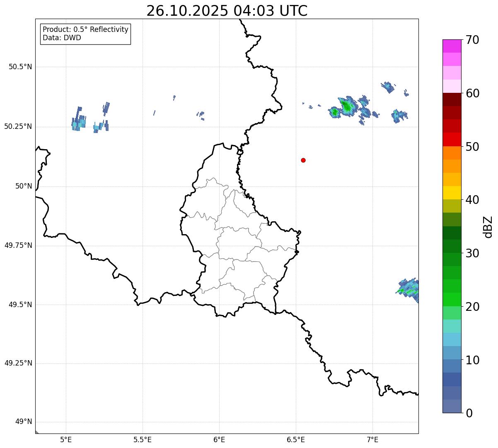
Task: Pick the bottom slate-blue band at 0 dBZ
Action: (x=452, y=406)
